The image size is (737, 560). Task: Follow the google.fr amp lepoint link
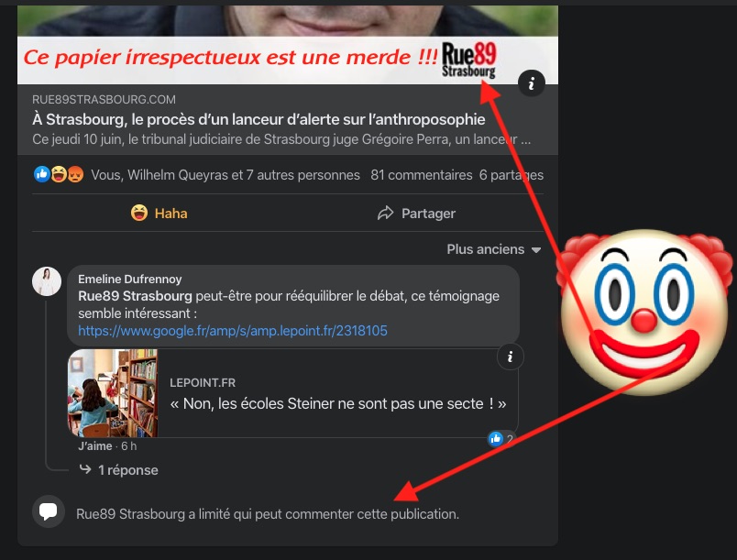click(x=232, y=330)
